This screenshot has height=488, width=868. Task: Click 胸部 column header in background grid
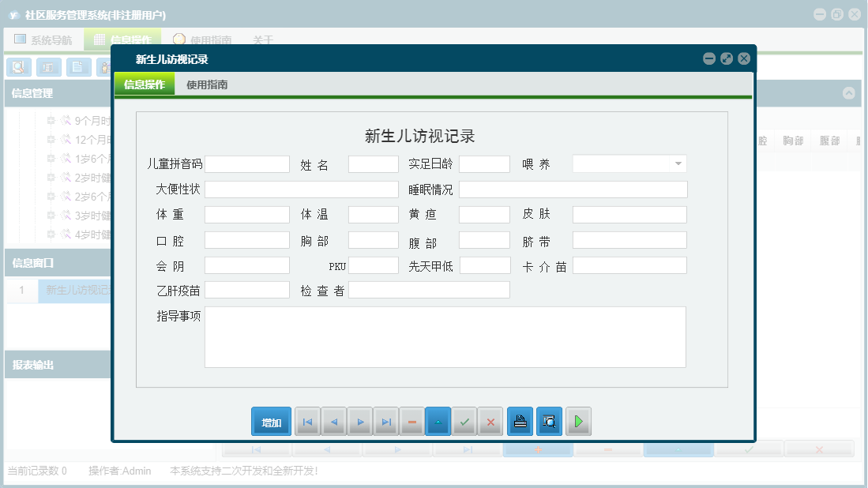(793, 141)
